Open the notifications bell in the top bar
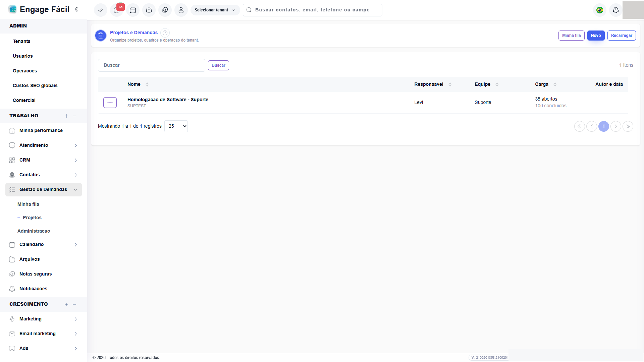This screenshot has width=644, height=362. coord(616,10)
